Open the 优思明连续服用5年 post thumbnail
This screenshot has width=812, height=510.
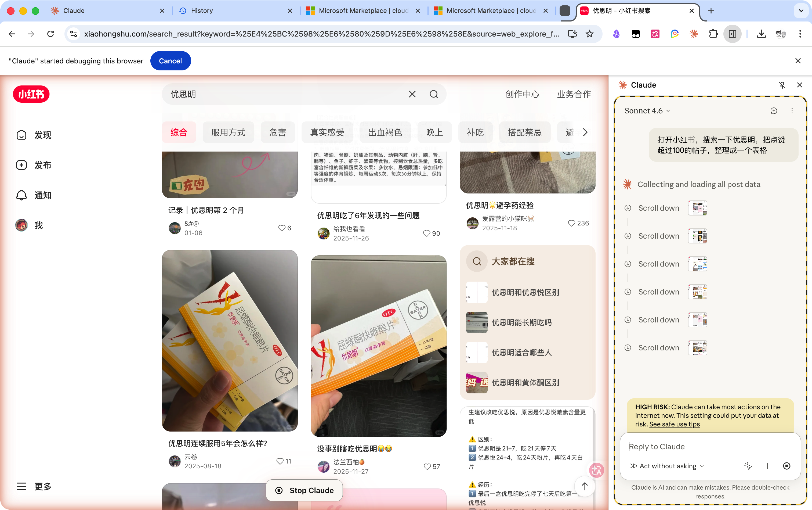pos(230,340)
